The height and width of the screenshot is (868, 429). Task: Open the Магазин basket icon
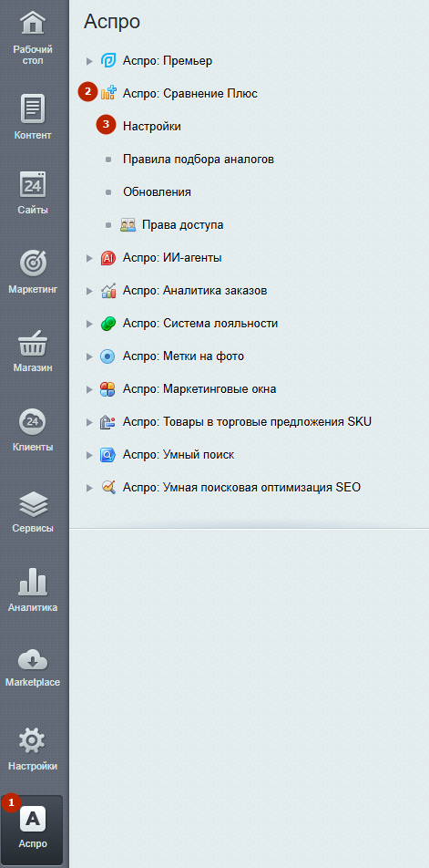point(33,343)
